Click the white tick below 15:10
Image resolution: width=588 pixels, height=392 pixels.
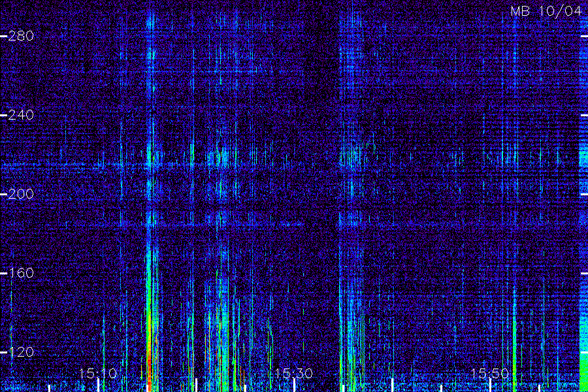(x=98, y=385)
